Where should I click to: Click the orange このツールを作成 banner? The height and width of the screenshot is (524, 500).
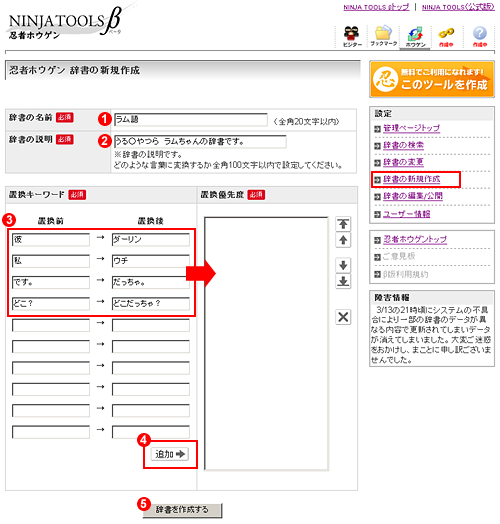432,80
